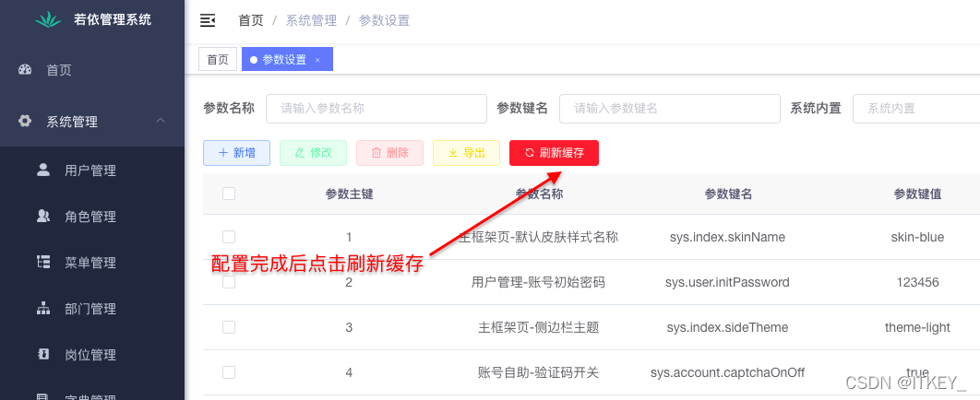This screenshot has width=980, height=400.
Task: Click the people icon beside 角色管理
Action: 43,216
